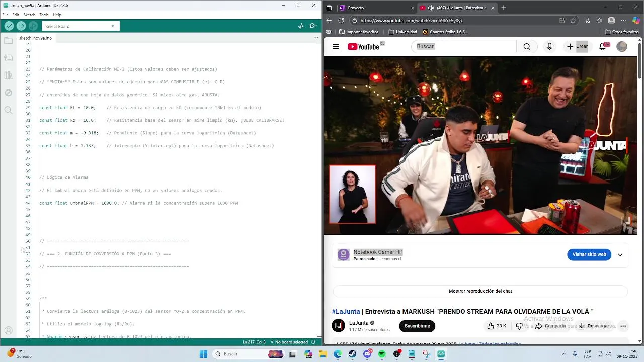
Task: Click the notifications bell in Arduino status bar
Action: (x=313, y=342)
